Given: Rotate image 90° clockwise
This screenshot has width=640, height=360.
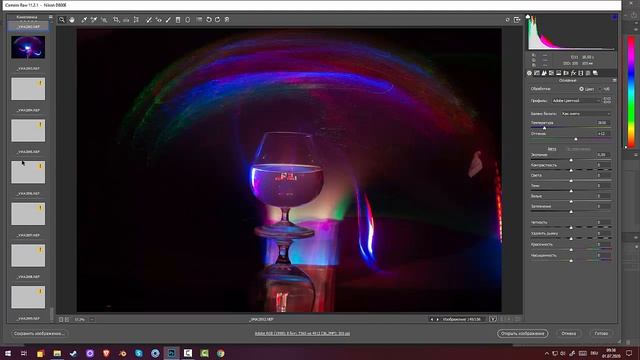Looking at the screenshot, I should 218,20.
